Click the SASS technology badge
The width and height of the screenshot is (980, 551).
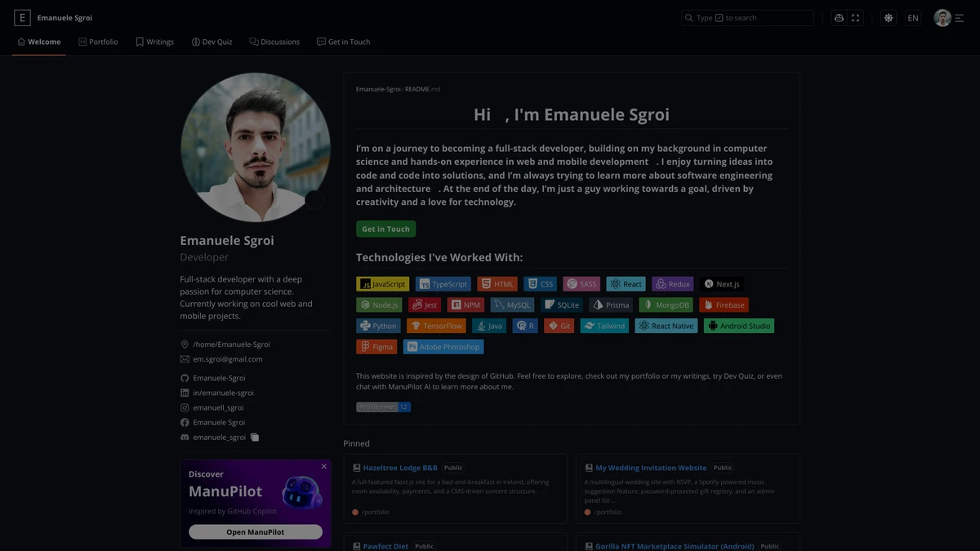click(581, 284)
